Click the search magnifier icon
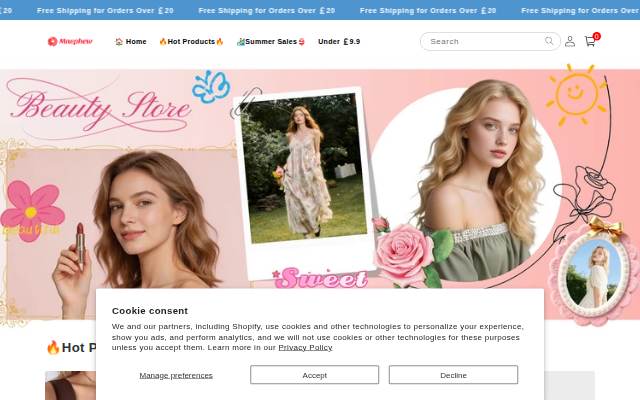Screen dimensions: 640x400 pyautogui.click(x=549, y=41)
